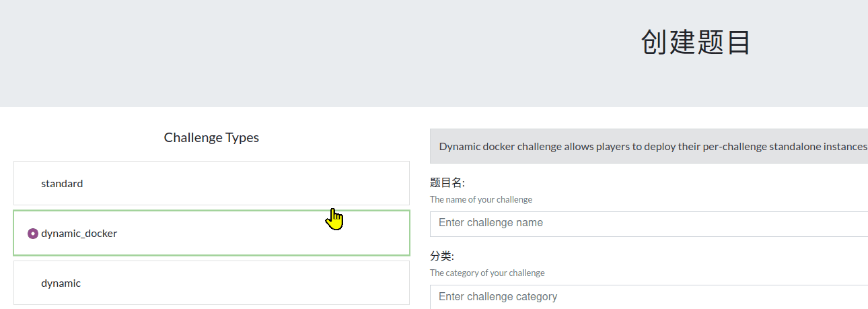Screen dimensions: 868x309
Task: Click the purple radio dot beside dynamic_docker
Action: (32, 234)
